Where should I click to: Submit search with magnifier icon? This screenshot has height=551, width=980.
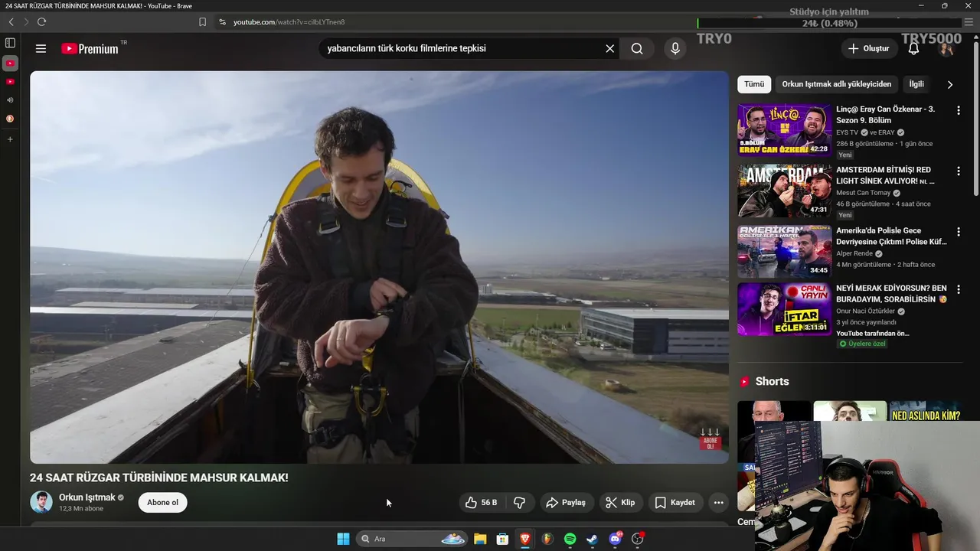637,48
